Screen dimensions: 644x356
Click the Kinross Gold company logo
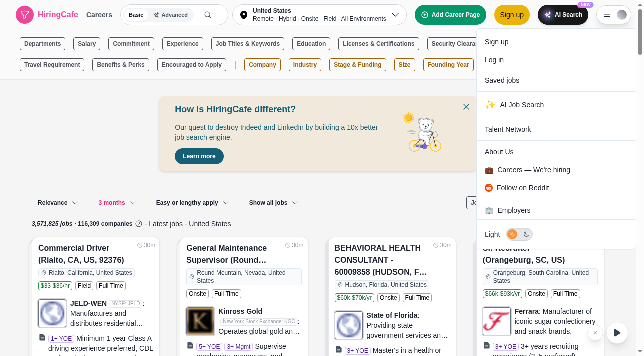coord(200,321)
